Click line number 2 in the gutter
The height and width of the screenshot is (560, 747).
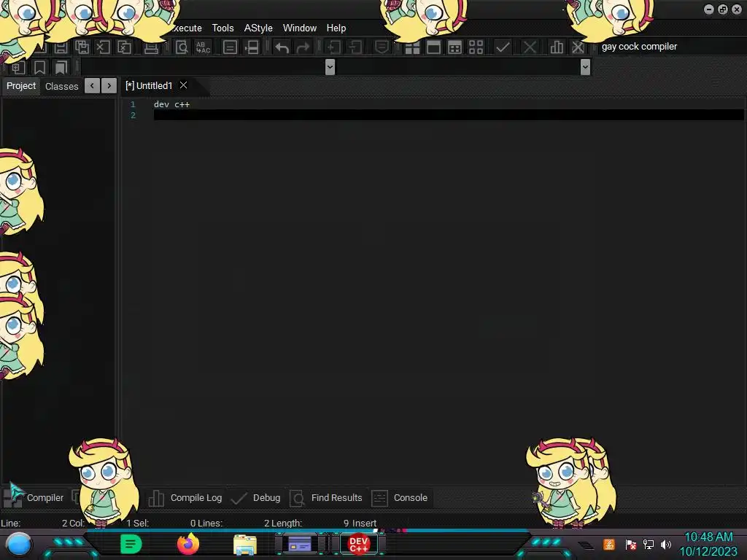click(133, 115)
